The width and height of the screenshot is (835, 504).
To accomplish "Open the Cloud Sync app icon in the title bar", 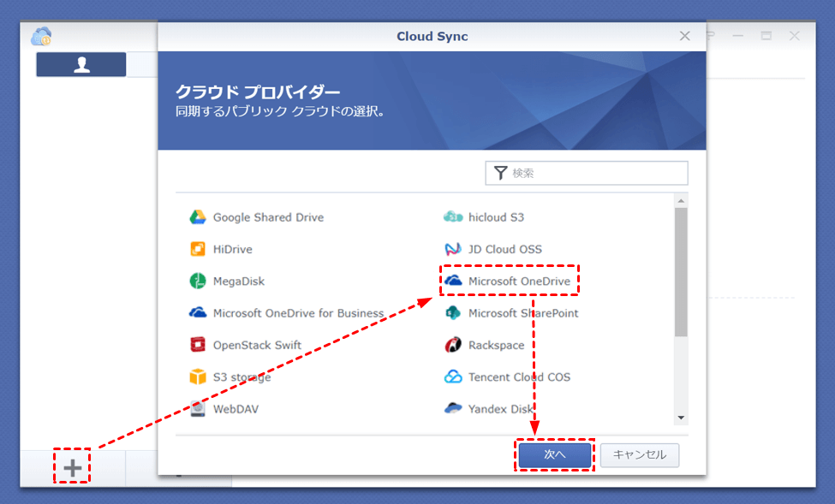I will point(41,36).
